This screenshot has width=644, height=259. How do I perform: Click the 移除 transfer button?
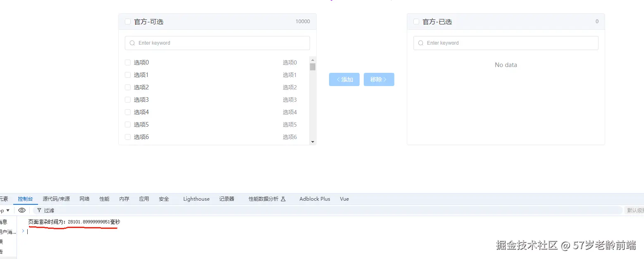coord(379,79)
